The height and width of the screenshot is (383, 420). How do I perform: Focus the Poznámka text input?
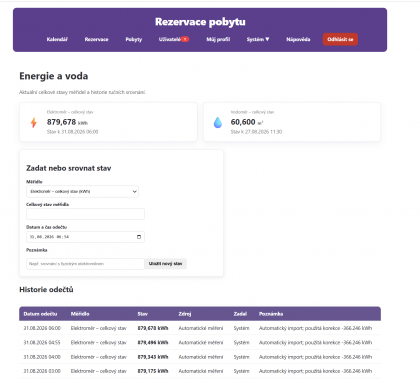pyautogui.click(x=85, y=264)
